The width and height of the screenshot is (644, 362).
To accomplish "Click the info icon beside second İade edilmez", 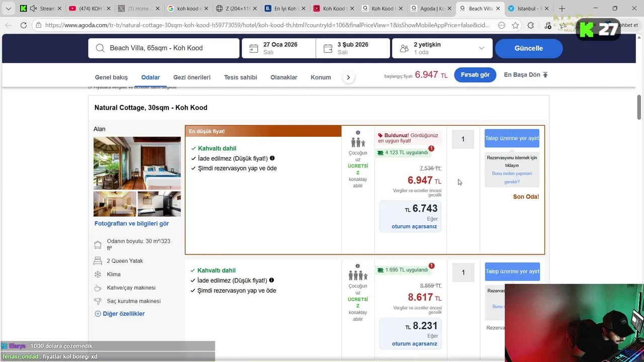I will click(x=272, y=280).
